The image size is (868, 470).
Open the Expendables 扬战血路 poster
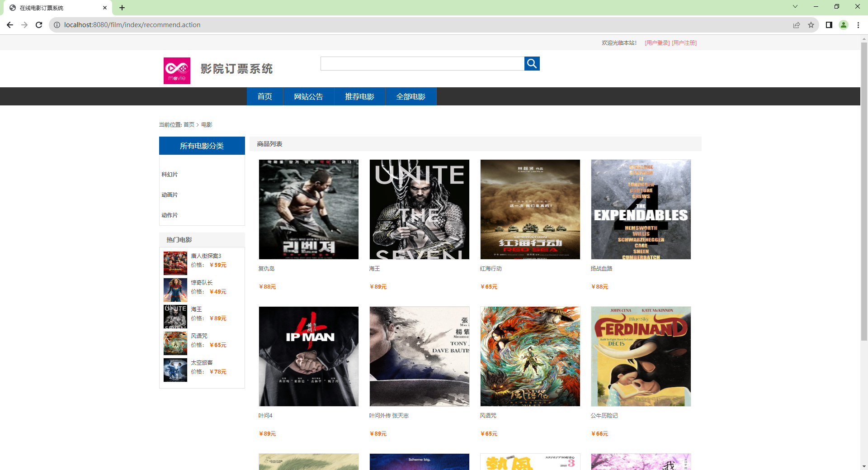click(x=641, y=209)
